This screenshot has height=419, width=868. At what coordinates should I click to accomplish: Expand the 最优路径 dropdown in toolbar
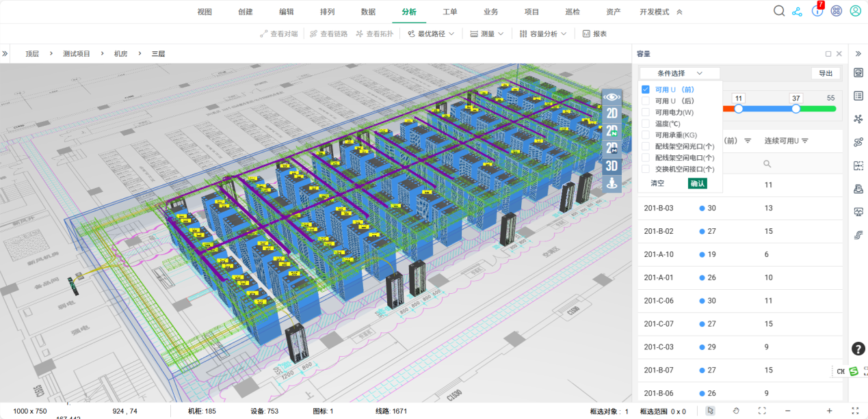(x=431, y=33)
